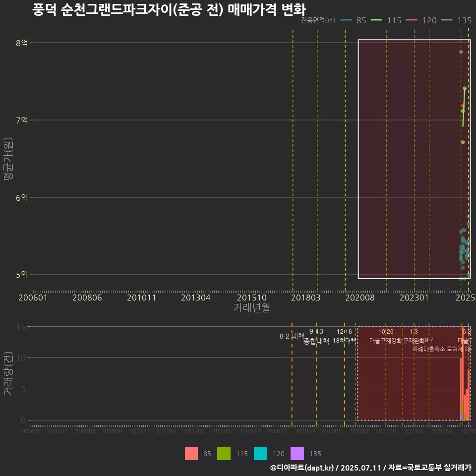
Task: Click the 201407 label on volume chart x-axis
Action: [x=223, y=431]
